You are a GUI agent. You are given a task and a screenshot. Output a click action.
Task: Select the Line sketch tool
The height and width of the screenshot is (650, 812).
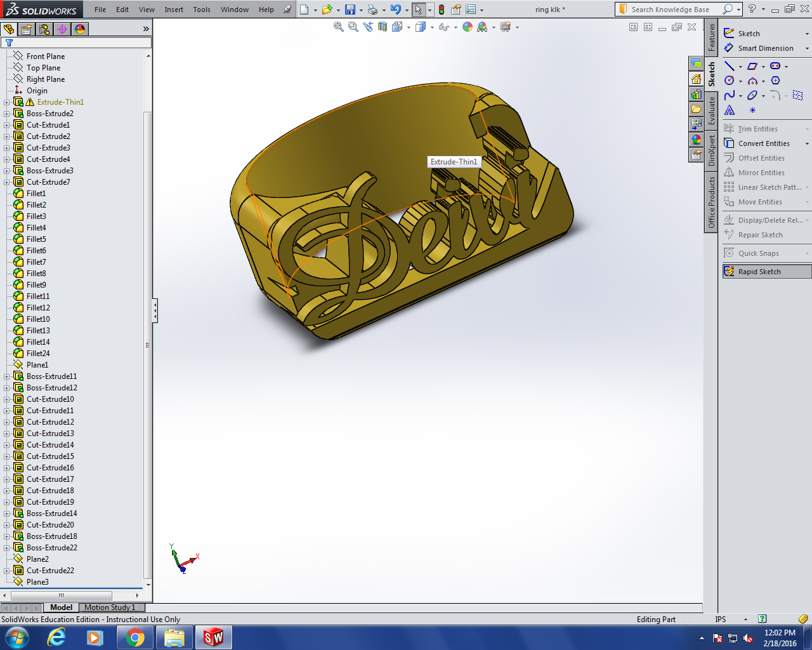pos(730,66)
